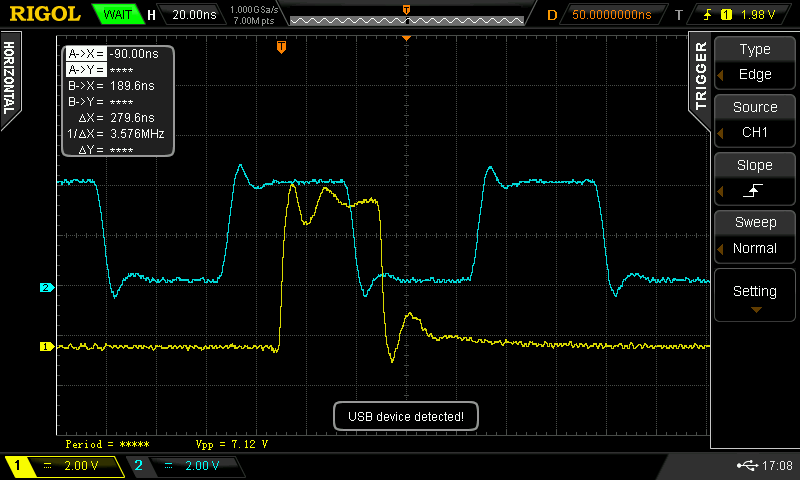Screen dimensions: 800x480
Task: Open the trigger Type Edge menu
Action: (x=755, y=62)
